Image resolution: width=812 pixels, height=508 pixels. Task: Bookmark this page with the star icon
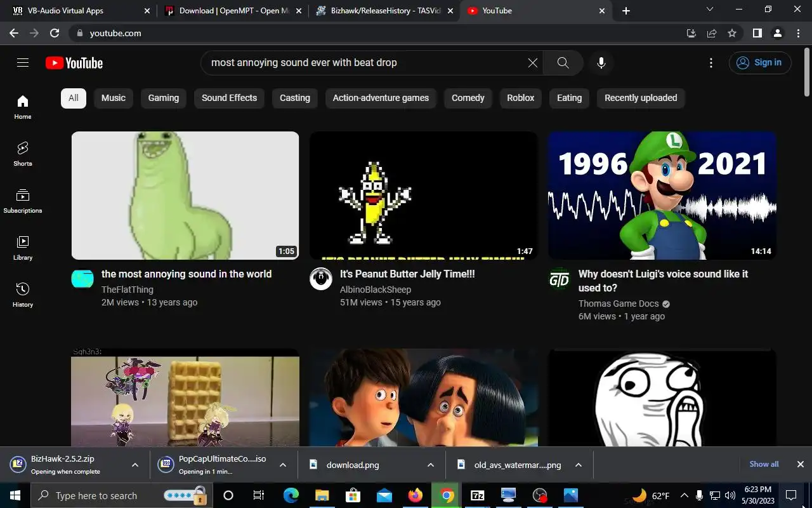[x=732, y=33]
